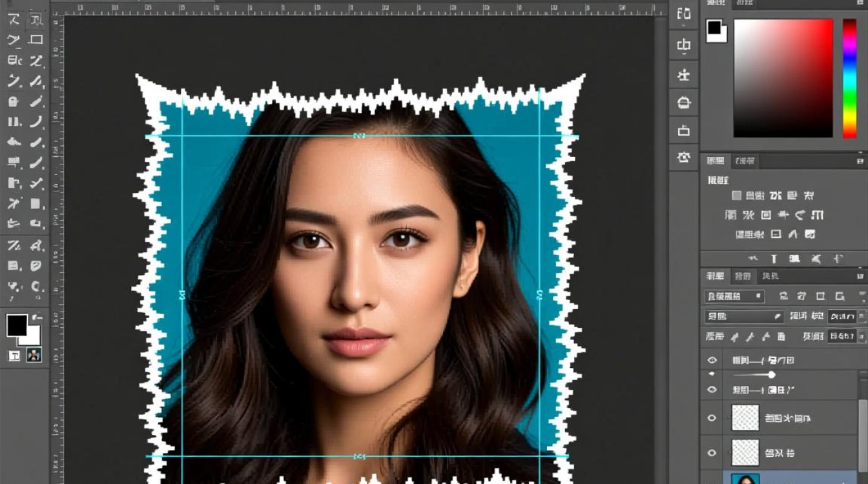Toggle visibility of the lower checkerboard-thumbnail layer

tap(712, 453)
